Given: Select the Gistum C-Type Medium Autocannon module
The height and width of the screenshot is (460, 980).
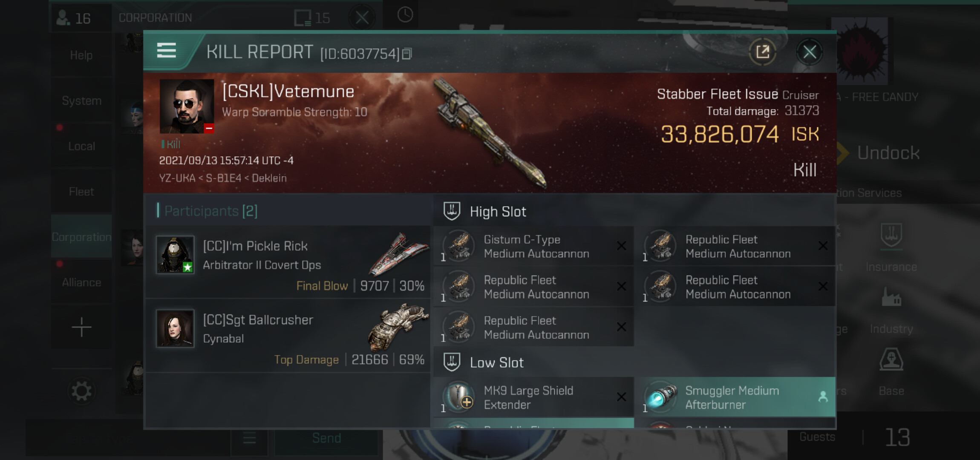Looking at the screenshot, I should pyautogui.click(x=533, y=246).
